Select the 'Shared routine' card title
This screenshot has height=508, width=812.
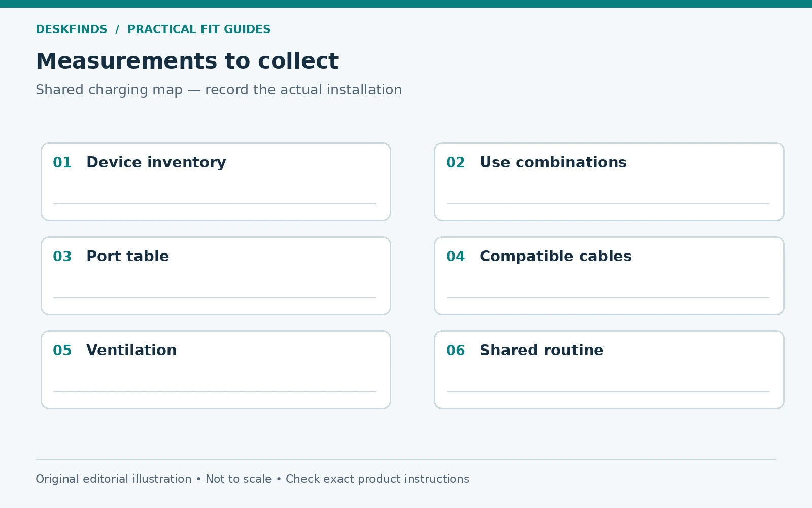click(x=542, y=350)
